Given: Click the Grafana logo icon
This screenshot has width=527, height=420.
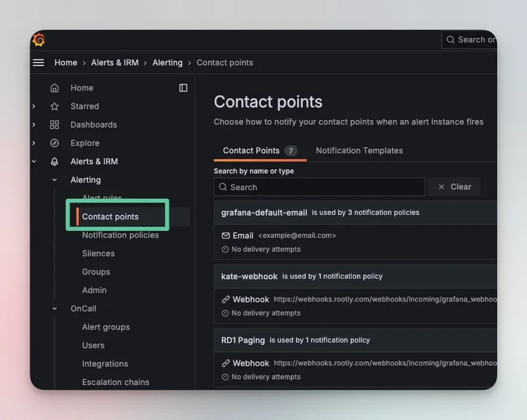Looking at the screenshot, I should [x=39, y=40].
